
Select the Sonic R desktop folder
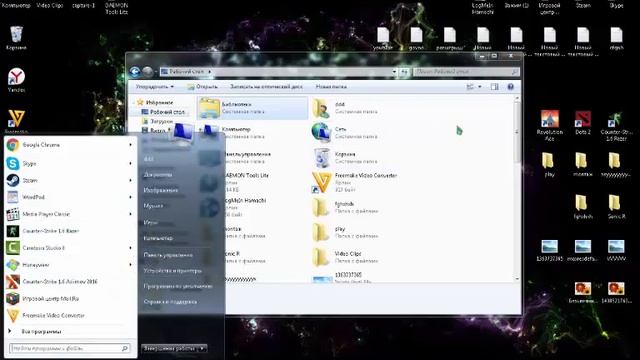(616, 207)
